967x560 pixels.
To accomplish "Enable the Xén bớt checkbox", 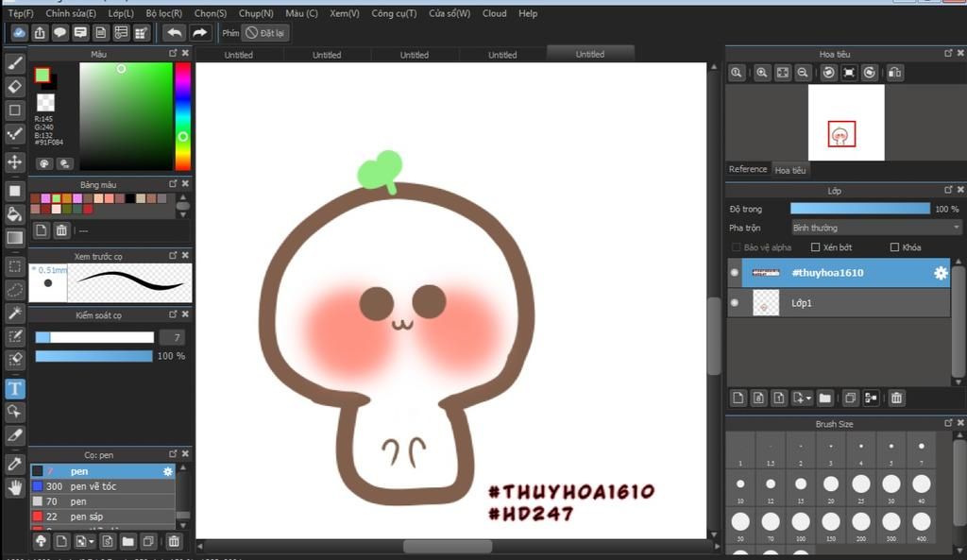I will [815, 247].
